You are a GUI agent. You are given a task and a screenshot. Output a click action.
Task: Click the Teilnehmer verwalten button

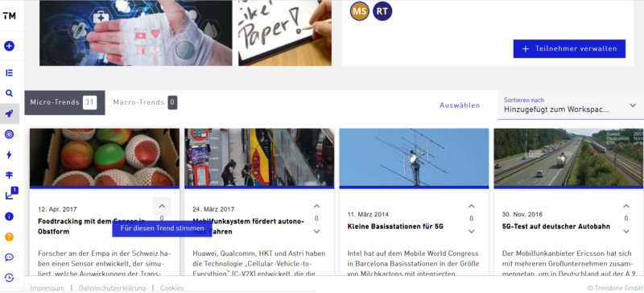coord(569,48)
